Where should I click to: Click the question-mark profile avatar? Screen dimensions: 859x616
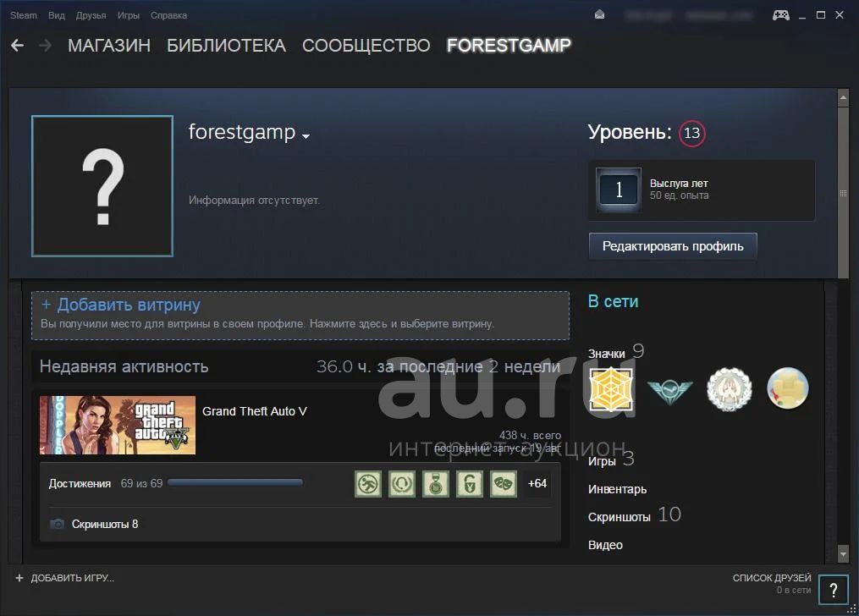102,186
